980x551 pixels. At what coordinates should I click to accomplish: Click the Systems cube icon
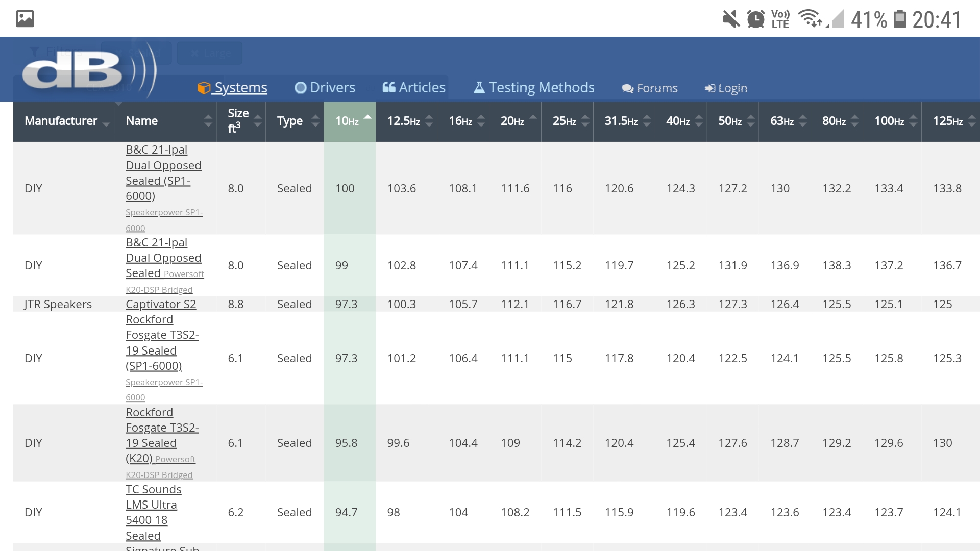pyautogui.click(x=204, y=88)
